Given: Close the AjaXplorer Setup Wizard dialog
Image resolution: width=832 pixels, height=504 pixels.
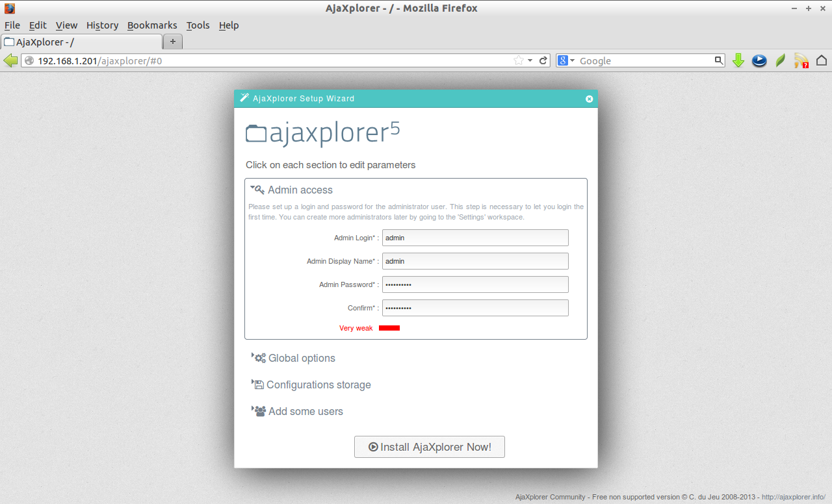Looking at the screenshot, I should click(x=589, y=99).
